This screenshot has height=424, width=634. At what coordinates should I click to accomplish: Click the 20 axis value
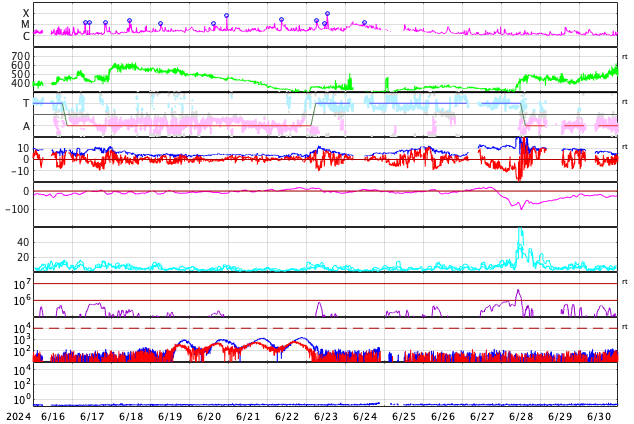23,257
